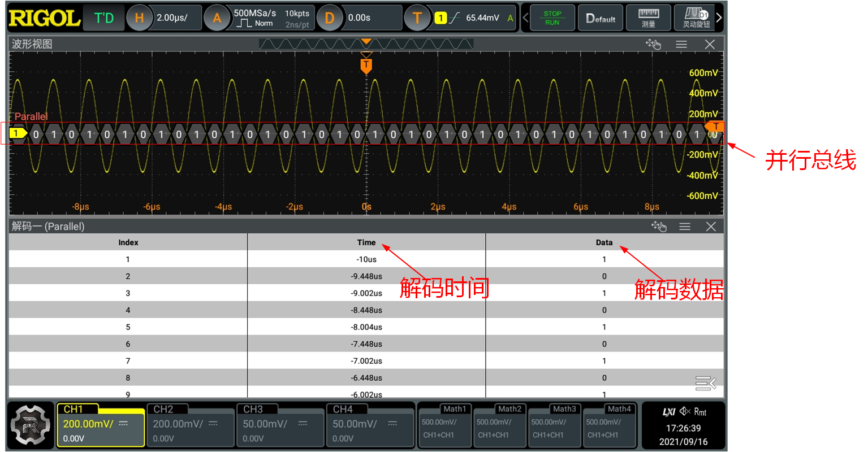Click the Time column header

pos(366,242)
